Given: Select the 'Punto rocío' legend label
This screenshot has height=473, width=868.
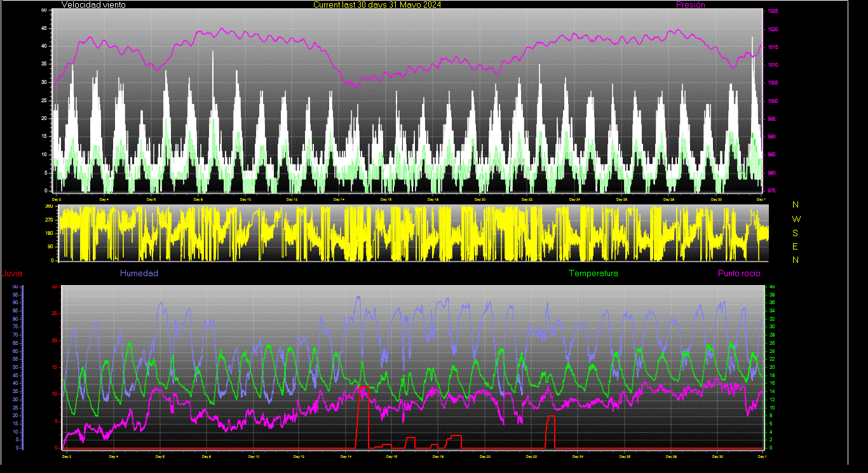Looking at the screenshot, I should tap(739, 274).
